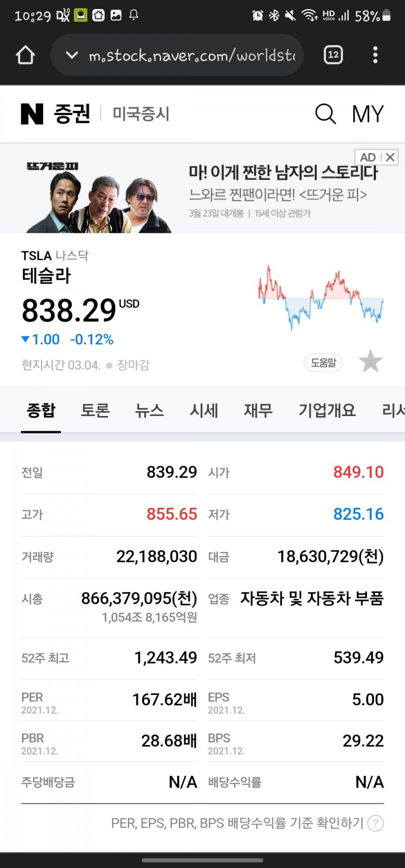Toggle the favorite star for Tesla
The image size is (405, 868).
click(x=371, y=362)
